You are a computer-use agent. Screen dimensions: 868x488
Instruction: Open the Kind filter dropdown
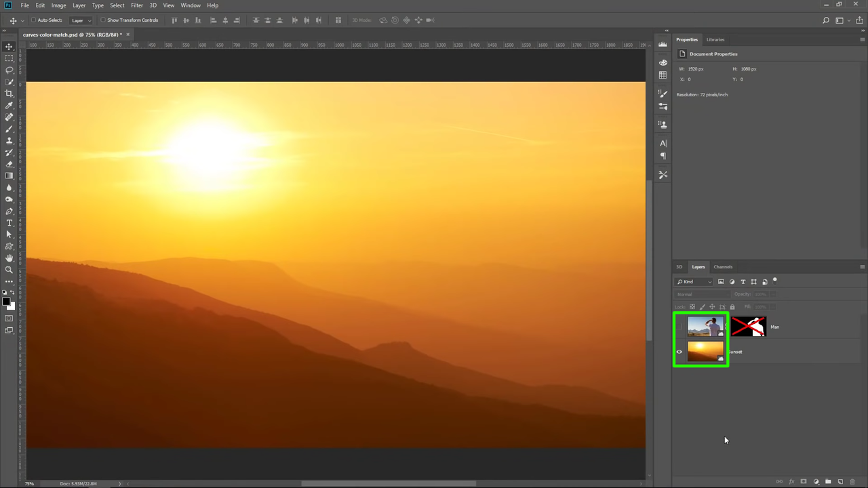point(695,281)
